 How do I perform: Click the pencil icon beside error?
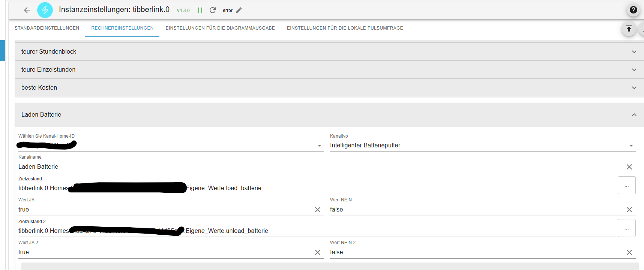(239, 10)
